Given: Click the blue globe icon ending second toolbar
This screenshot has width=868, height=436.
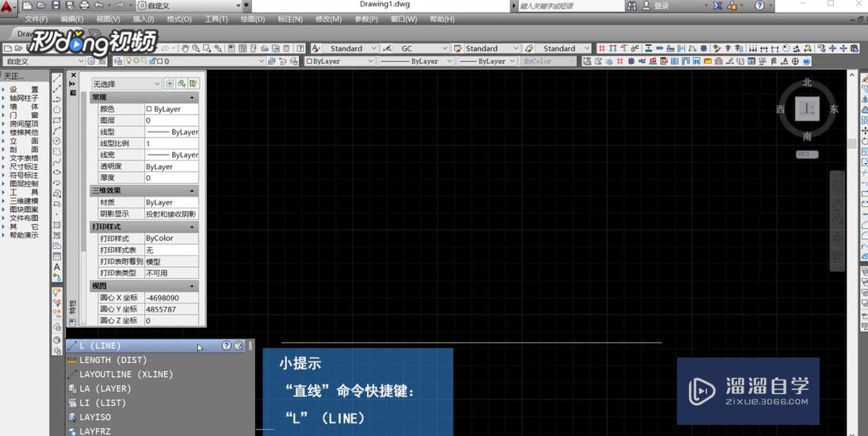Looking at the screenshot, I should tap(806, 61).
